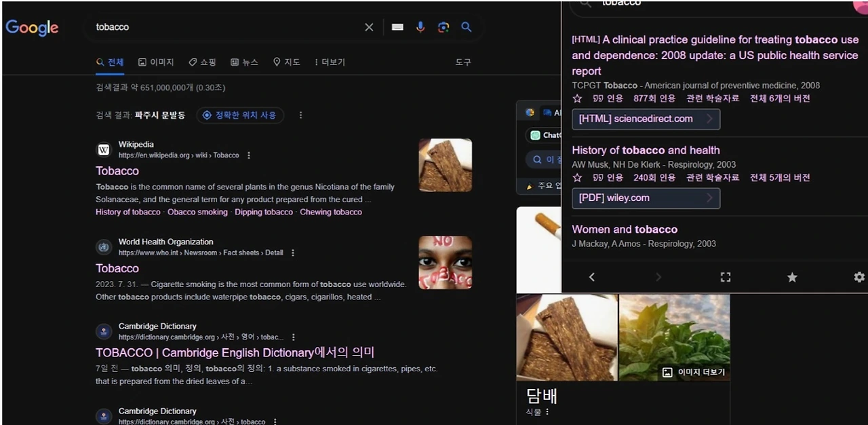The height and width of the screenshot is (425, 868).
Task: Open the on-screen keyboard icon
Action: (x=397, y=27)
